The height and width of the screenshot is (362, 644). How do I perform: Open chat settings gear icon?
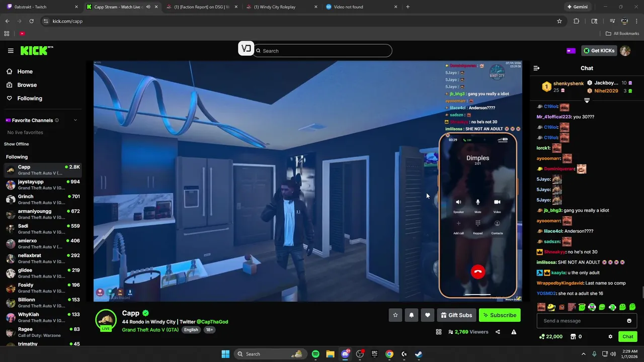pos(610,336)
